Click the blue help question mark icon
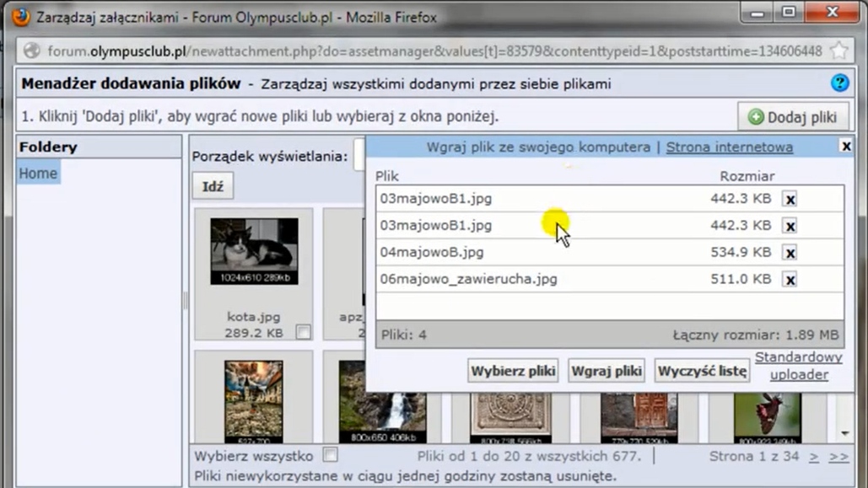 pyautogui.click(x=839, y=83)
